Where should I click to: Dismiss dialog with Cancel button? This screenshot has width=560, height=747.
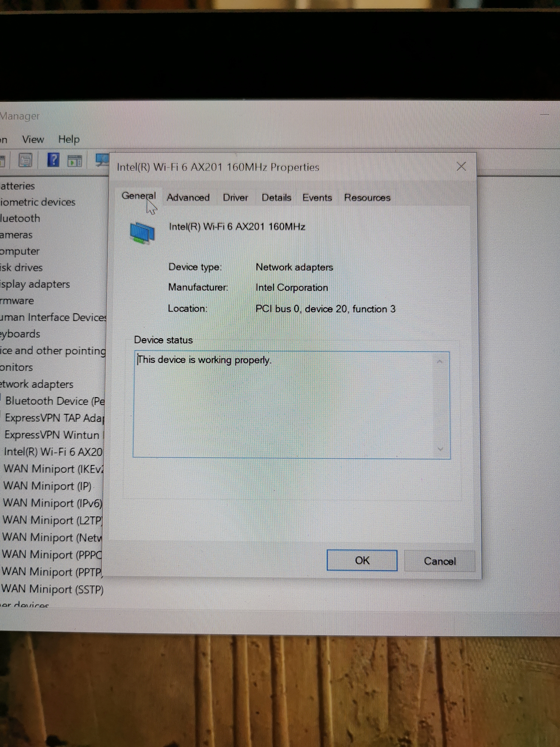click(440, 561)
